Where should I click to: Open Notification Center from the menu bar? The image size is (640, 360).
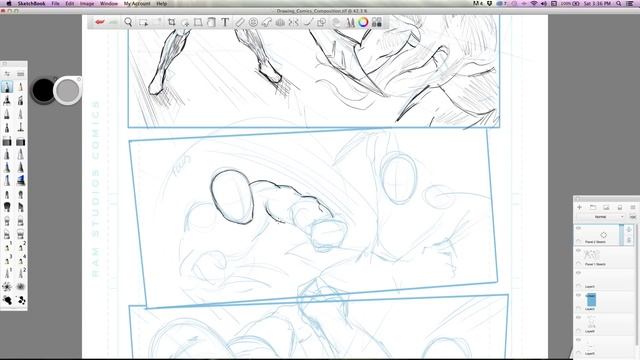[x=631, y=3]
